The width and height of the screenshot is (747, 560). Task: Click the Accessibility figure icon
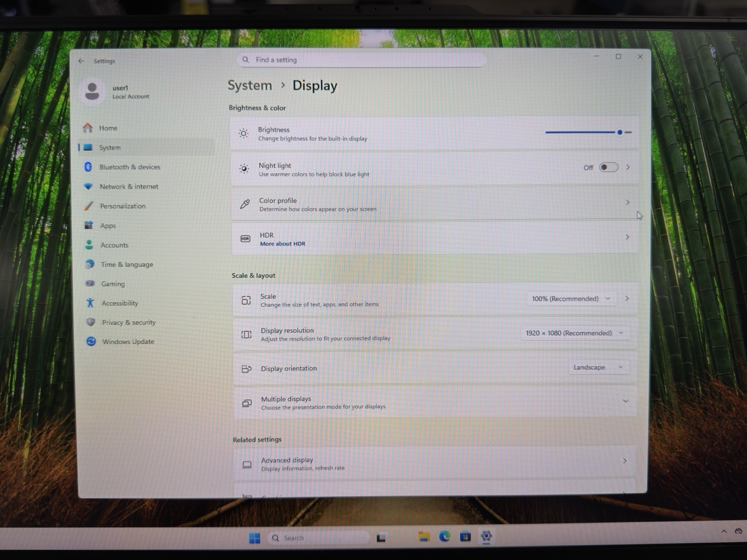coord(90,303)
